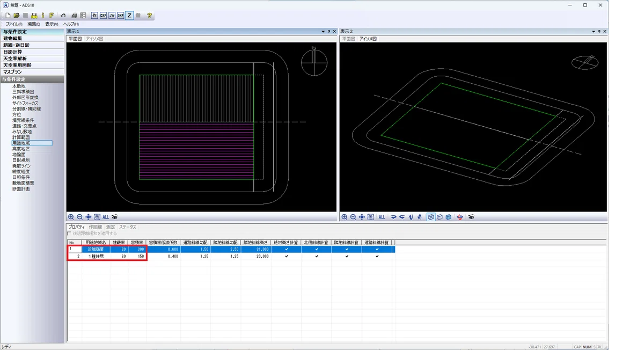Click the 31.000 隣地斜線高さ cell

point(256,249)
